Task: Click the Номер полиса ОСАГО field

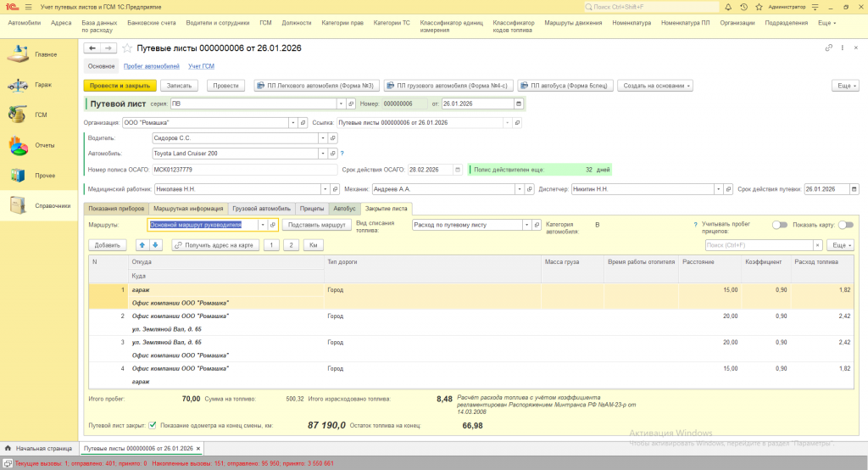Action: 243,170
